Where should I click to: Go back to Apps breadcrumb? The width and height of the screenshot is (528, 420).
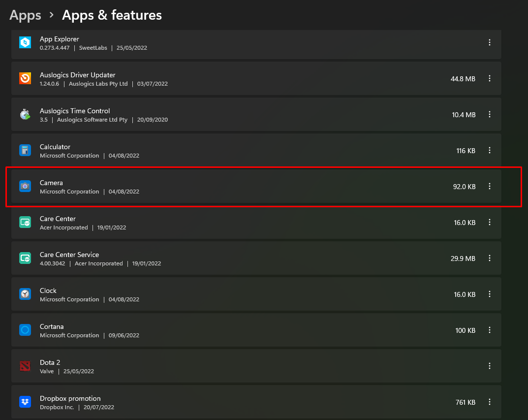point(25,15)
